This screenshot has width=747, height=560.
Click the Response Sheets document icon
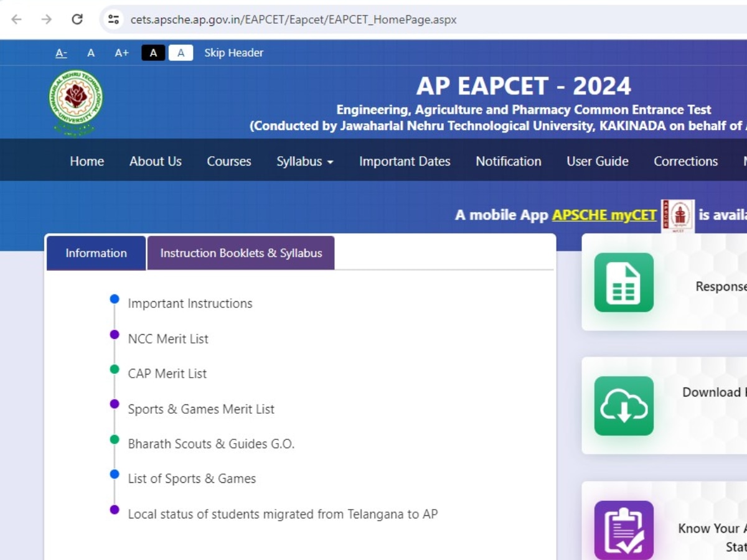pos(622,283)
